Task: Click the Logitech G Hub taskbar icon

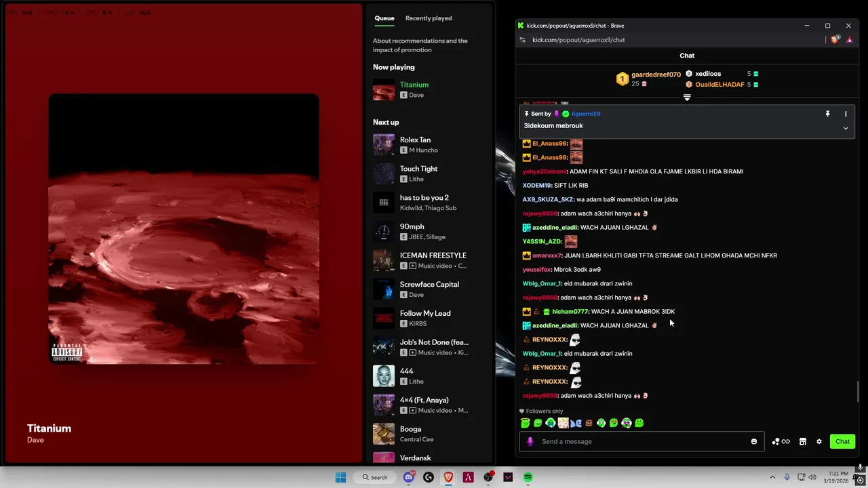Action: coord(428,477)
